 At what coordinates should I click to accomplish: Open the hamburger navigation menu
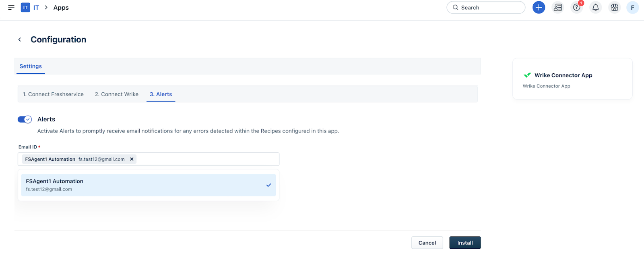(11, 7)
